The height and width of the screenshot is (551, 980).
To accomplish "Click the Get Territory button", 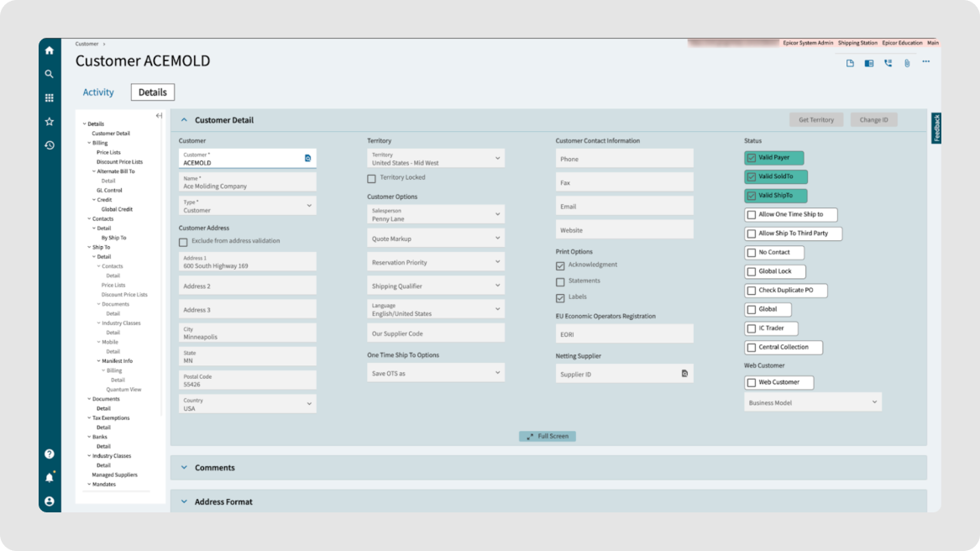I will tap(815, 119).
